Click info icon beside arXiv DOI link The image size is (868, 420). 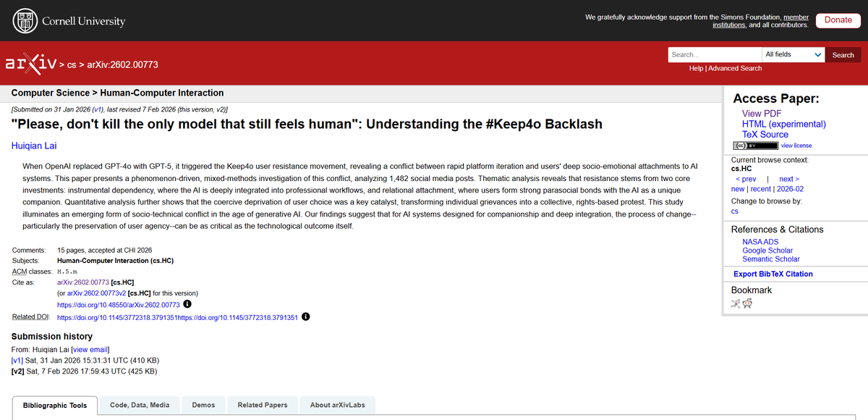[x=187, y=304]
